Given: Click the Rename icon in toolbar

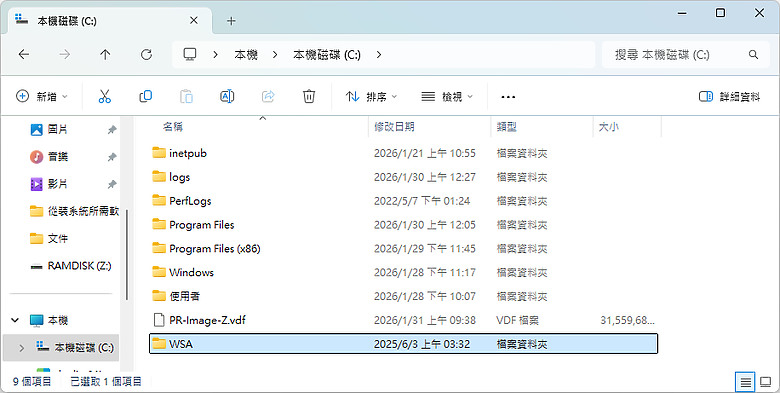Looking at the screenshot, I should tap(227, 97).
